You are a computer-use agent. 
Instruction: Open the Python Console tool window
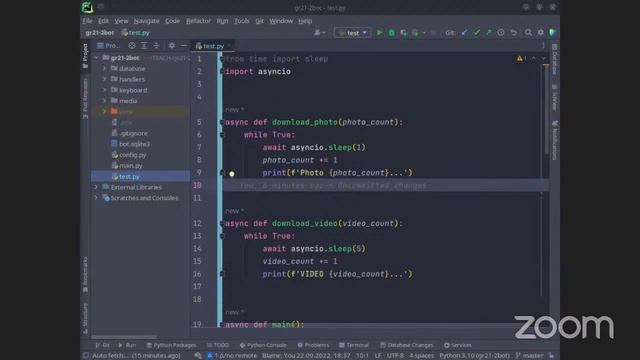(x=263, y=345)
